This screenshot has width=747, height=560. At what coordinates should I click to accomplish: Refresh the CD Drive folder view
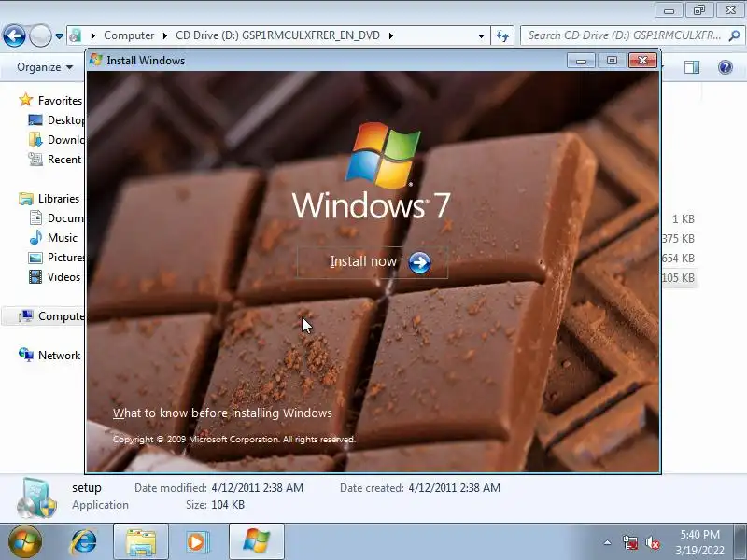click(502, 35)
